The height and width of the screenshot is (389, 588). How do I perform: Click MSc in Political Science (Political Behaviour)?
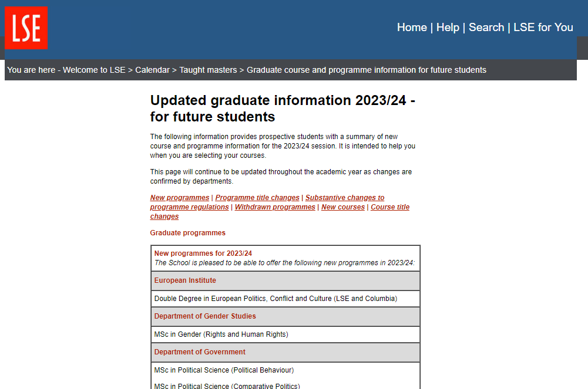(224, 370)
